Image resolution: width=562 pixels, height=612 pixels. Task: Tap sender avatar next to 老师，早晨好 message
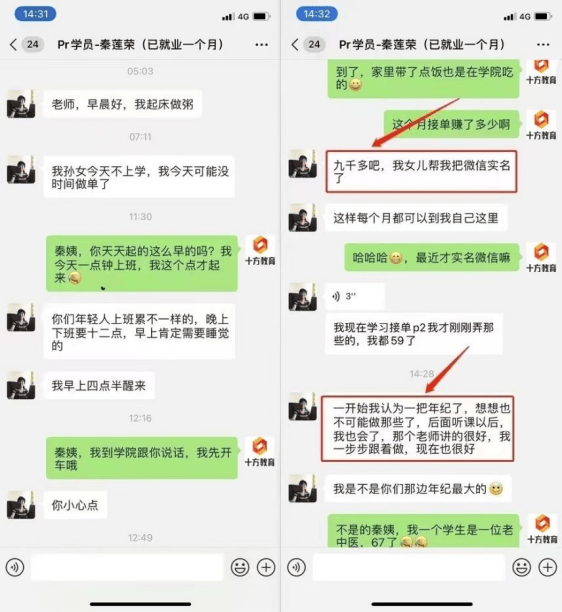[21, 104]
